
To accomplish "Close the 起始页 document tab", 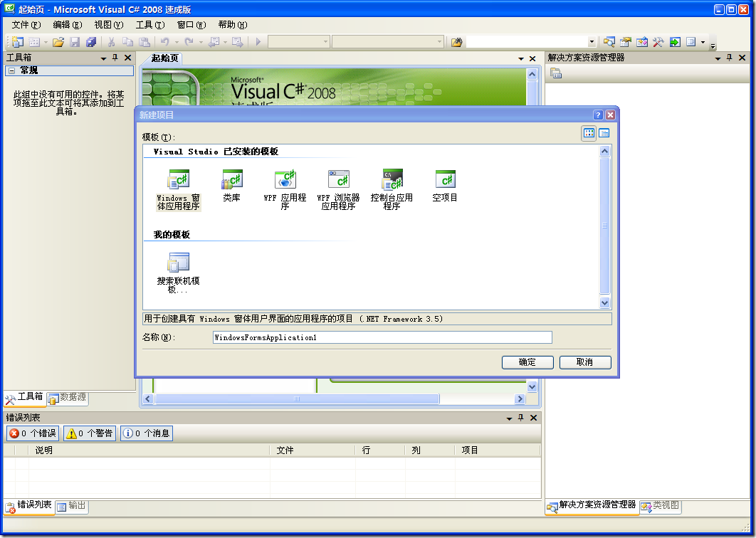I will [532, 59].
